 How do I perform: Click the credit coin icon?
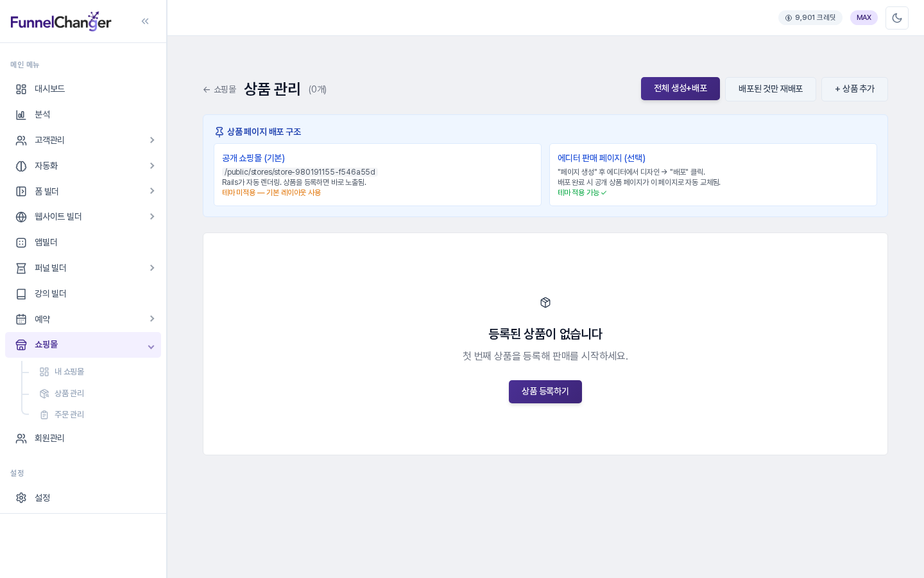pos(789,18)
